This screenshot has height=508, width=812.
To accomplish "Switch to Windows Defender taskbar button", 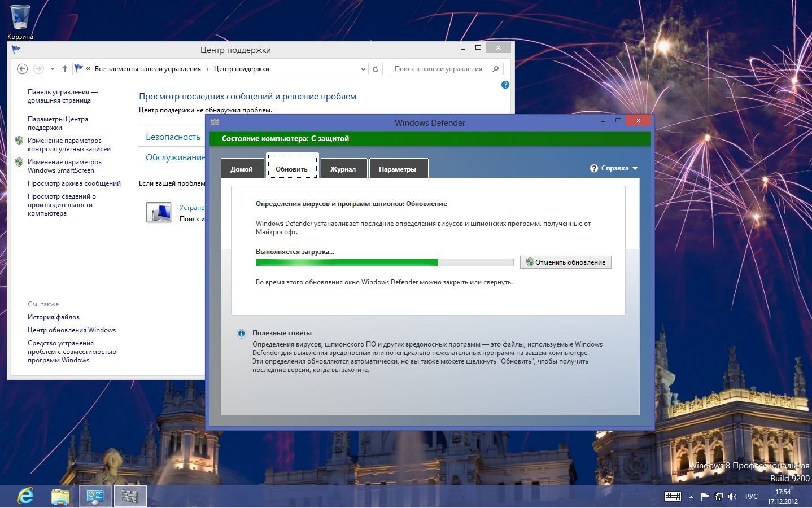I will coord(130,496).
